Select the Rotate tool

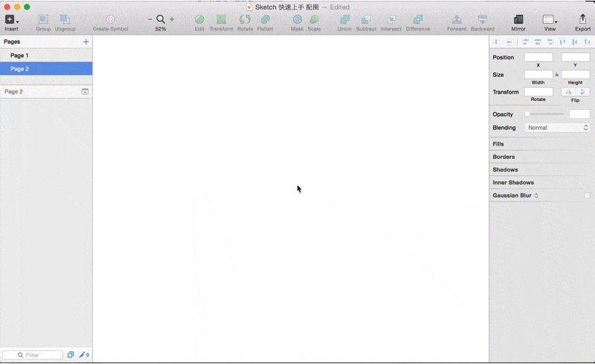(x=245, y=19)
